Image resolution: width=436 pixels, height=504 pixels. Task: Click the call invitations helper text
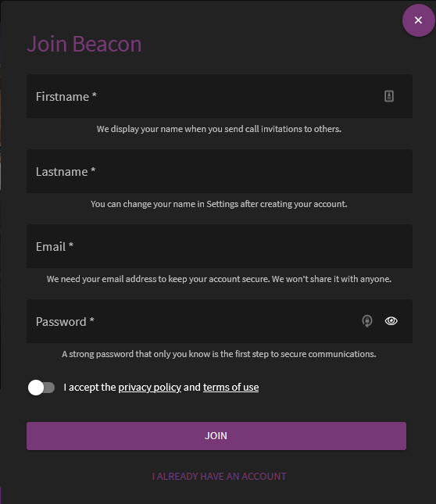(219, 129)
